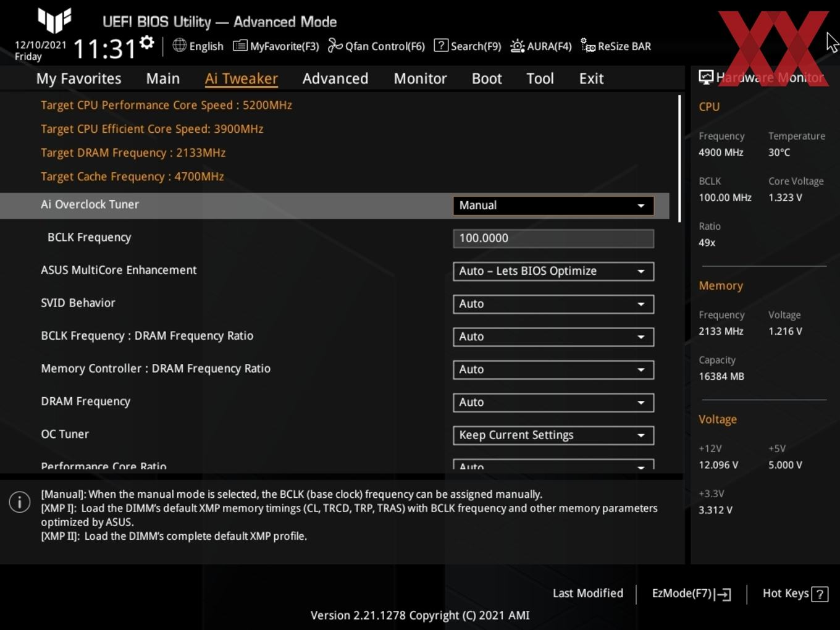Viewport: 840px width, 630px height.
Task: Click the info icon beside help text
Action: 20,502
